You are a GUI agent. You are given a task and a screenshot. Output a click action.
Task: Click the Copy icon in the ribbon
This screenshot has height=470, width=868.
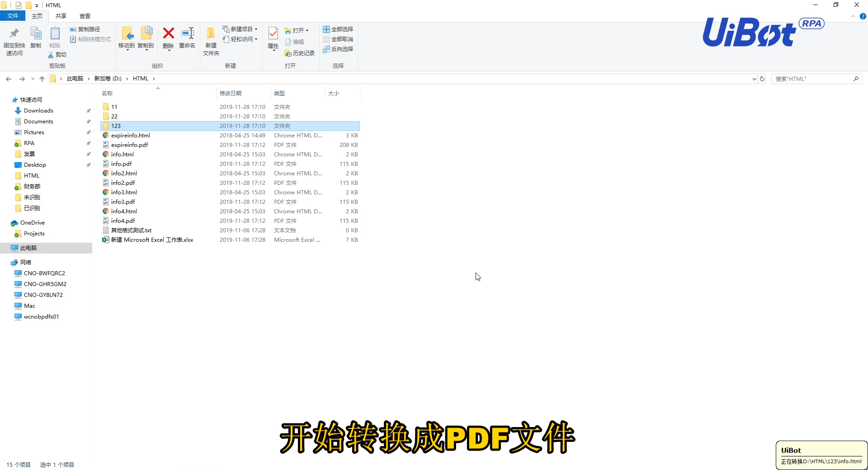[x=36, y=33]
